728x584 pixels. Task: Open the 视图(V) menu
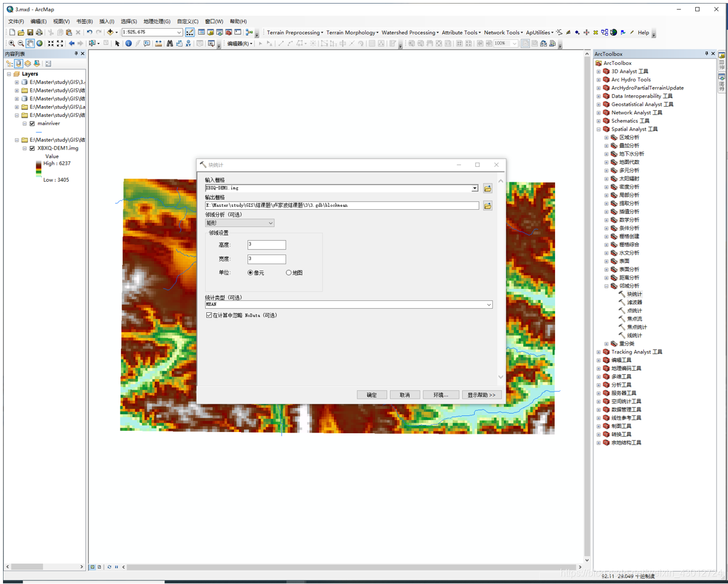click(x=61, y=21)
